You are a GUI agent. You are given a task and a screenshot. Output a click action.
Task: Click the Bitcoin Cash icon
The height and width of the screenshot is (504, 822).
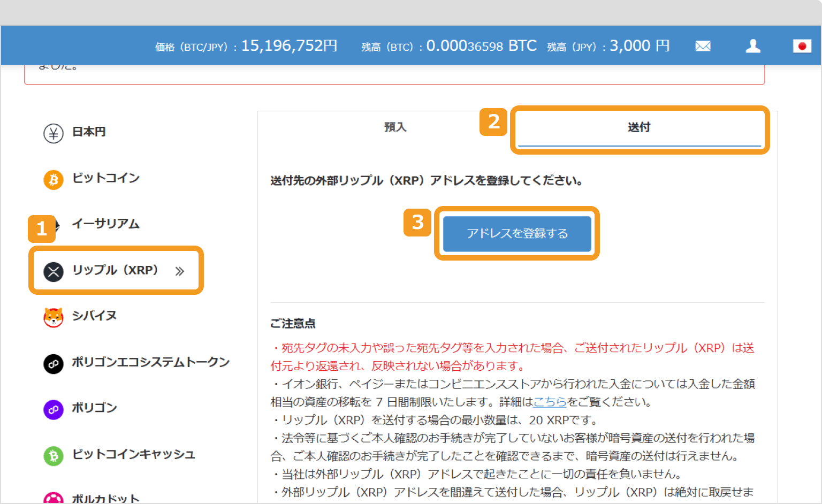point(53,455)
